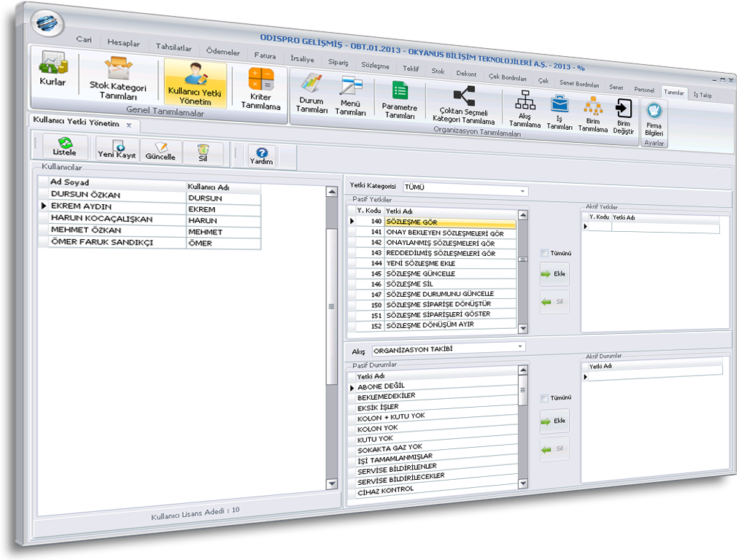This screenshot has width=747, height=560.
Task: Open Stok Kategori Tanımları
Action: 118,77
